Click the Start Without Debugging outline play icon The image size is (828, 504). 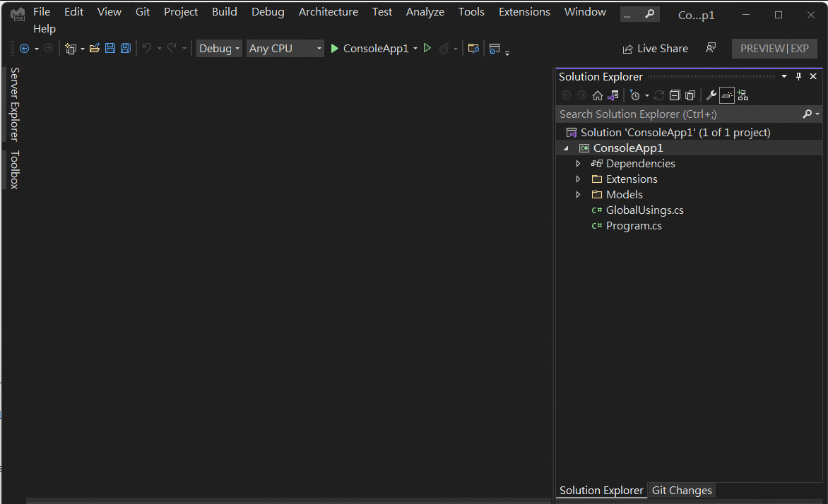(x=427, y=49)
